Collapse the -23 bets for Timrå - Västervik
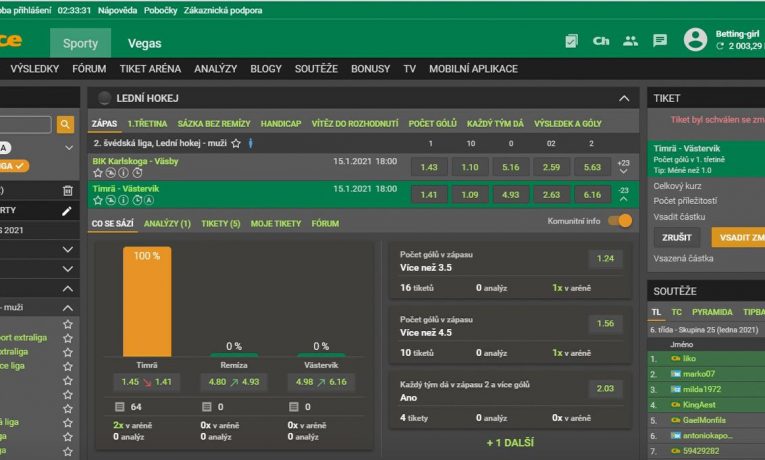This screenshot has height=460, width=765. (623, 194)
